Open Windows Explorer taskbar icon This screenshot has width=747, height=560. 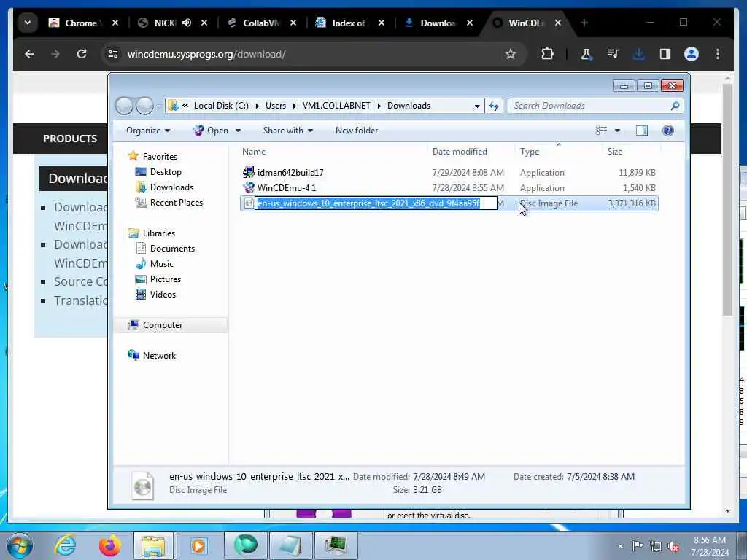point(153,545)
